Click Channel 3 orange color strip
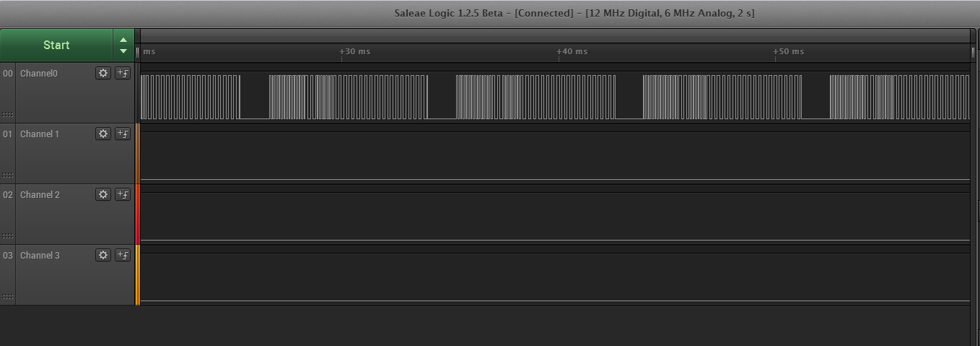Image resolution: width=980 pixels, height=346 pixels. (x=137, y=274)
